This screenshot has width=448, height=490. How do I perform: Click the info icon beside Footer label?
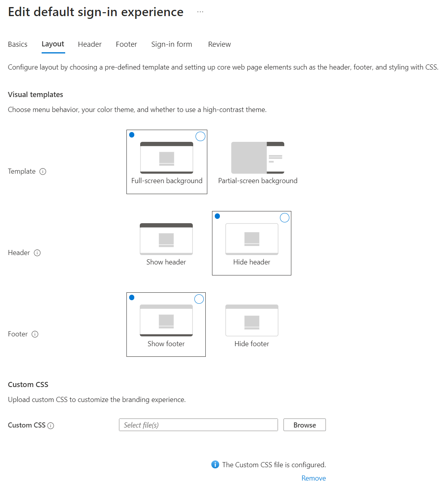[35, 334]
